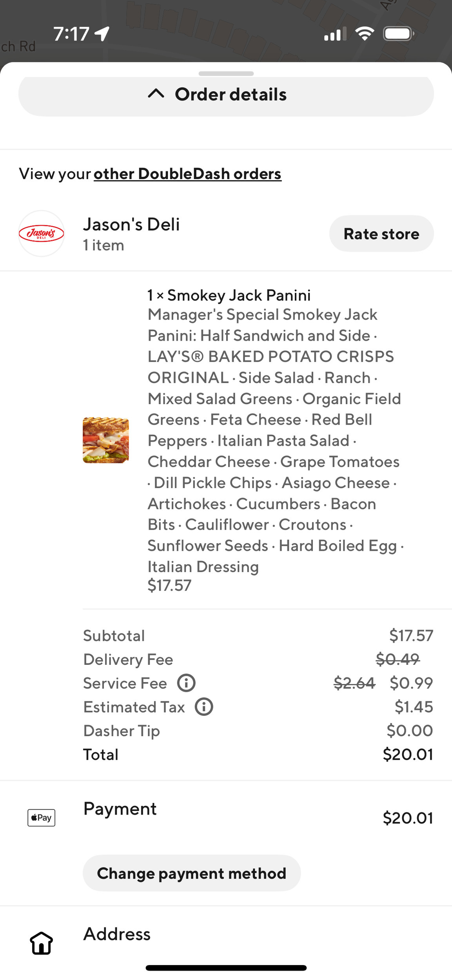Tap the location arrow in status bar
This screenshot has width=452, height=980.
[x=102, y=34]
